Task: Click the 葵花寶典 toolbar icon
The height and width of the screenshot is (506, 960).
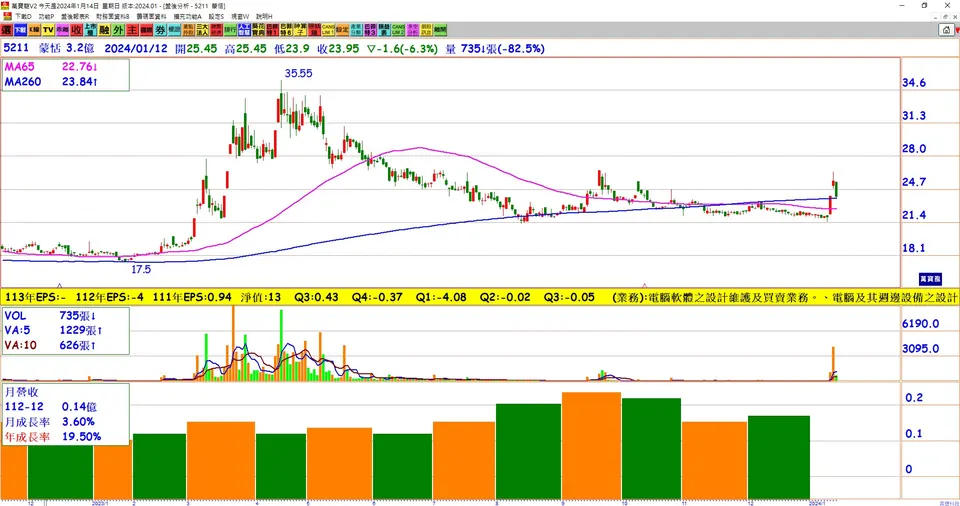Action: 258,29
